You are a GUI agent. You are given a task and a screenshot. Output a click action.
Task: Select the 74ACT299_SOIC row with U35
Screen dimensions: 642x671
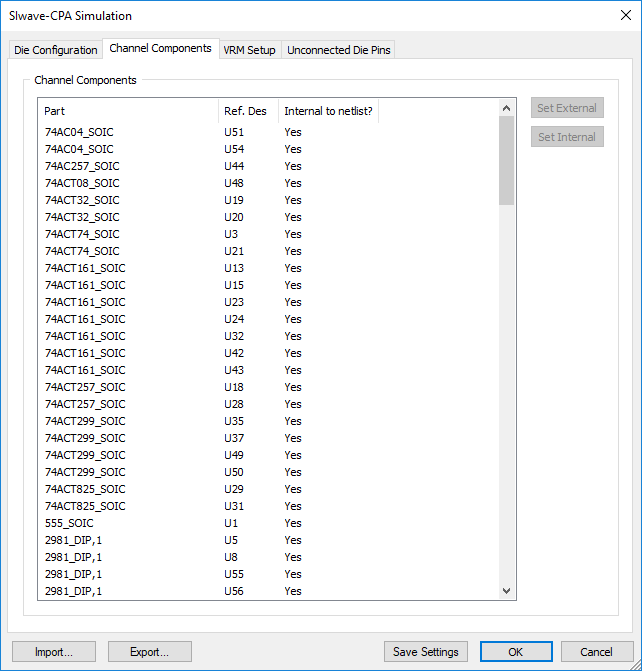click(x=268, y=422)
